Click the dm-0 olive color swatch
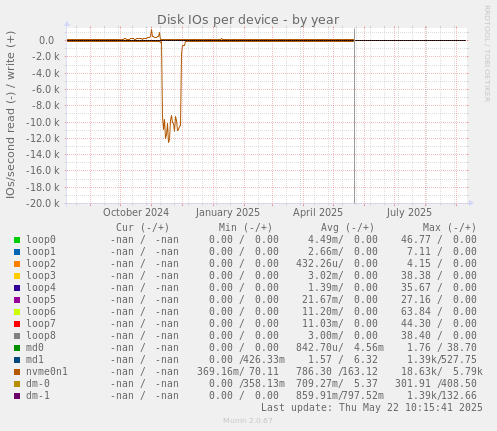Viewport: 497px width, 431px height. 17,384
